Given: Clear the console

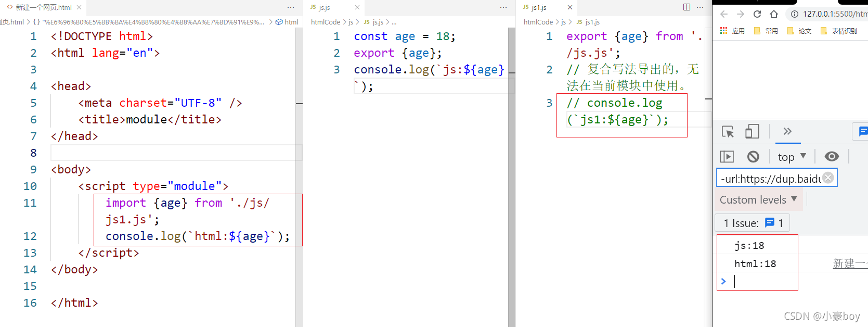Looking at the screenshot, I should point(753,157).
